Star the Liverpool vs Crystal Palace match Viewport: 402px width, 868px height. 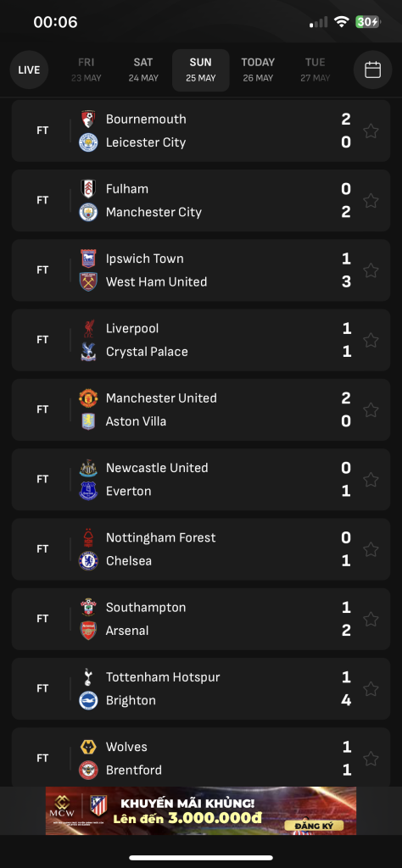(371, 340)
